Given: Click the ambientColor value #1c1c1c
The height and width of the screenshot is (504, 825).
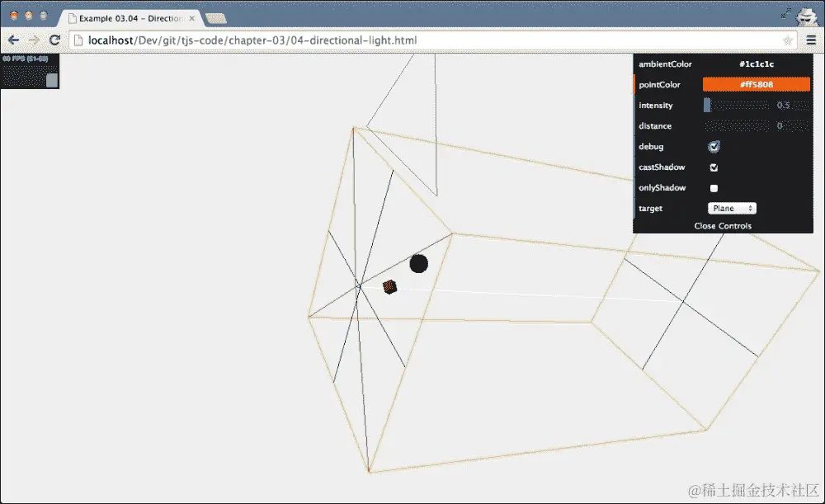Looking at the screenshot, I should 756,64.
